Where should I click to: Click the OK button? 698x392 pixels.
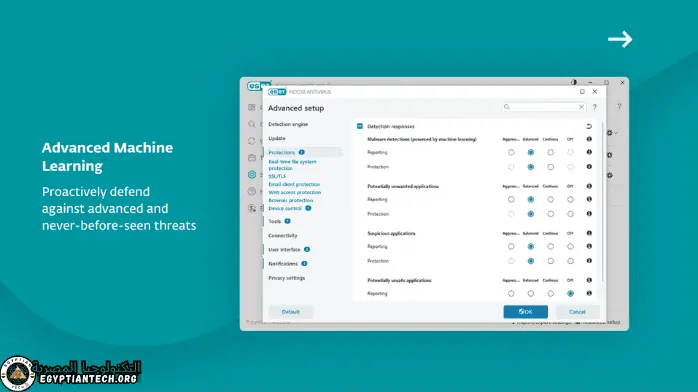[x=526, y=312]
